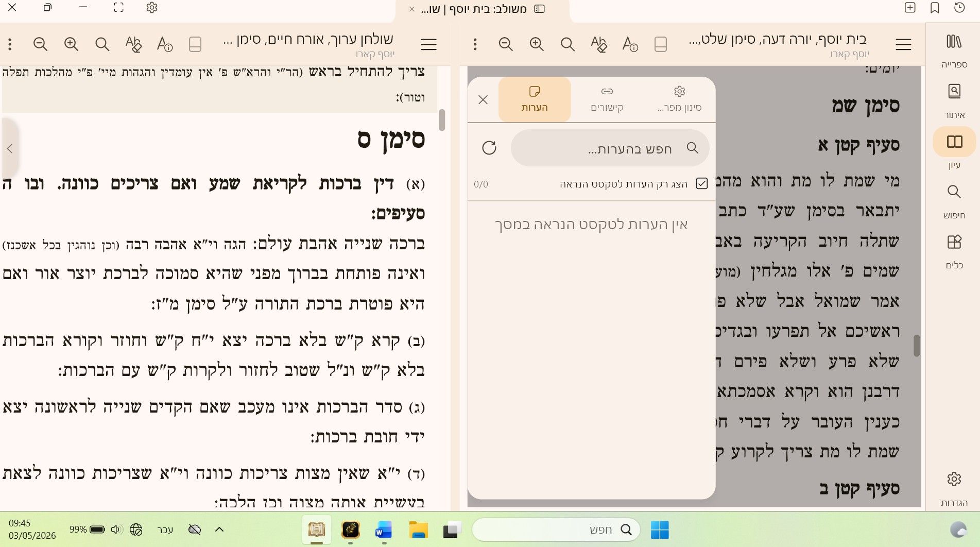980x547 pixels.
Task: Click font info icon in שולחן ערוך pane
Action: pyautogui.click(x=164, y=44)
